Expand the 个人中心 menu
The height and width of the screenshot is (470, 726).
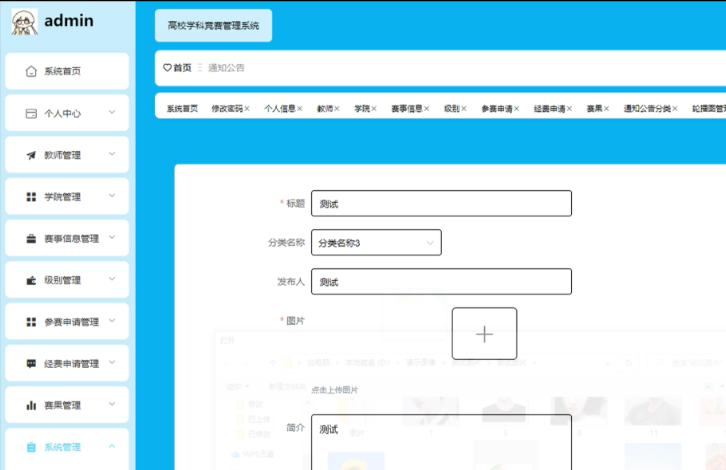[x=66, y=113]
